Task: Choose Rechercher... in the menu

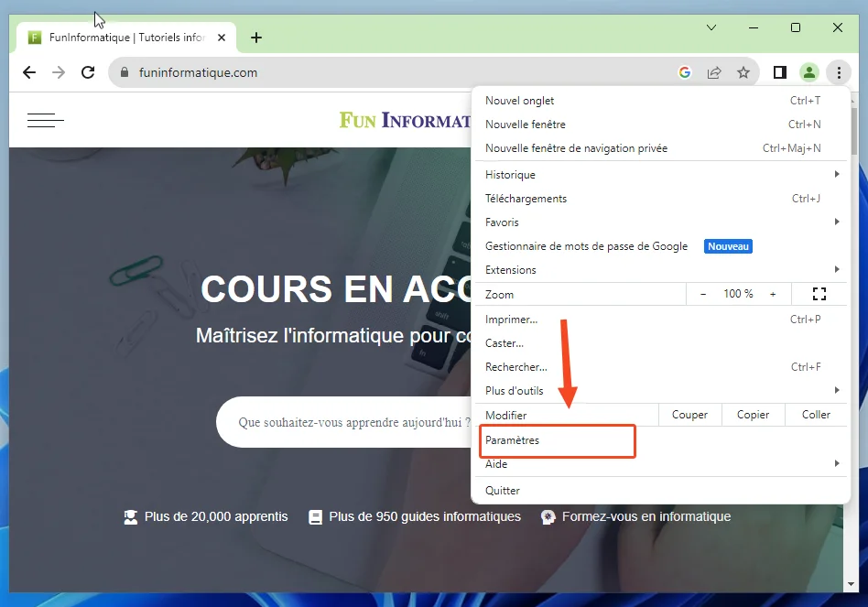Action: pos(659,367)
